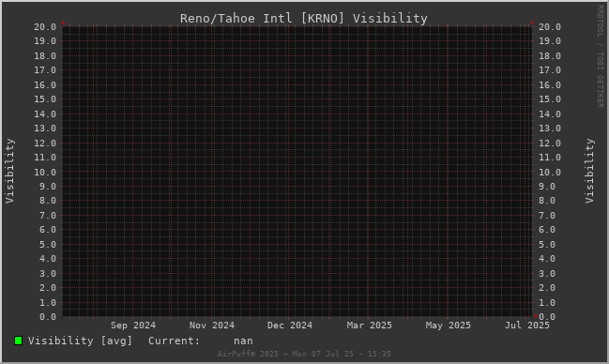Click the 5.0 tick label on left axis
Viewport: 609px width, 364px height.
48,245
